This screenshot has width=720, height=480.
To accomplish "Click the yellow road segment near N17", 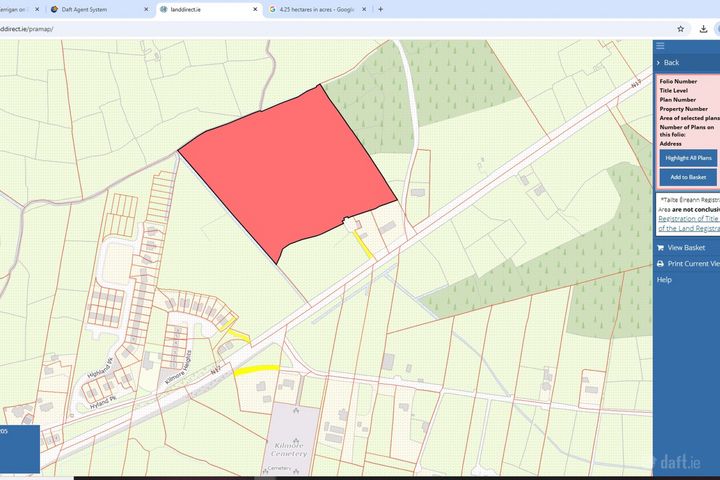I will pyautogui.click(x=256, y=371).
